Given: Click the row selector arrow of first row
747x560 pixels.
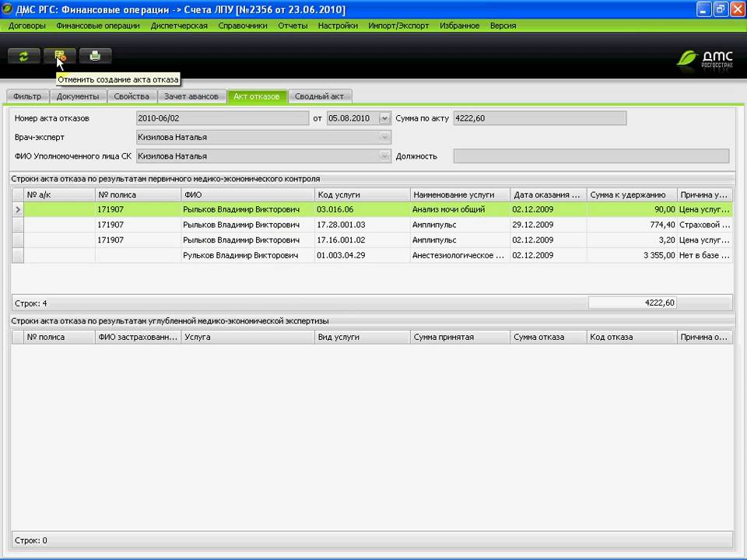Looking at the screenshot, I should click(18, 209).
